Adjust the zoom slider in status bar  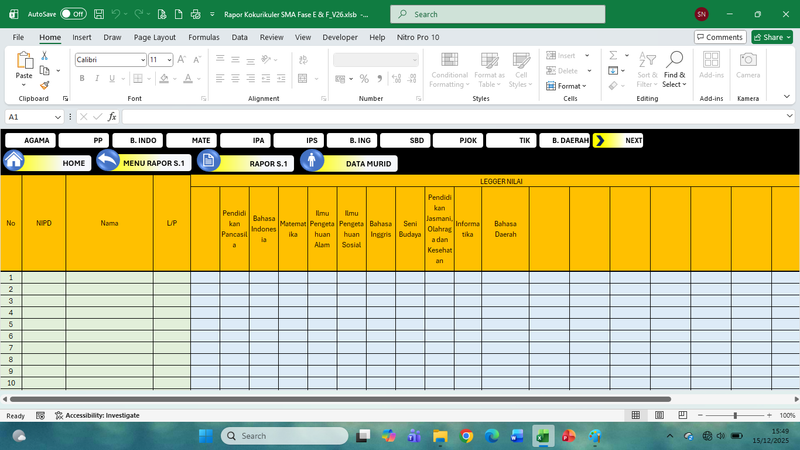coord(735,415)
